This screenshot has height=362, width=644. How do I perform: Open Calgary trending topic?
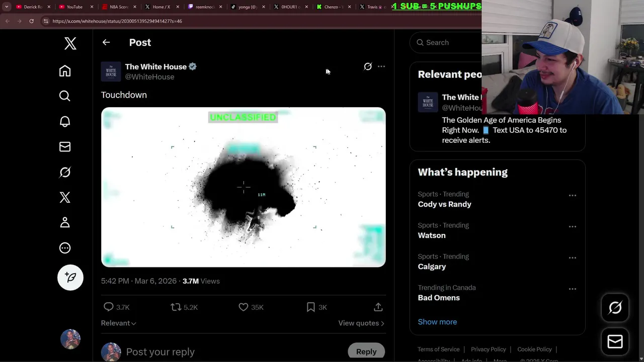[x=432, y=266]
